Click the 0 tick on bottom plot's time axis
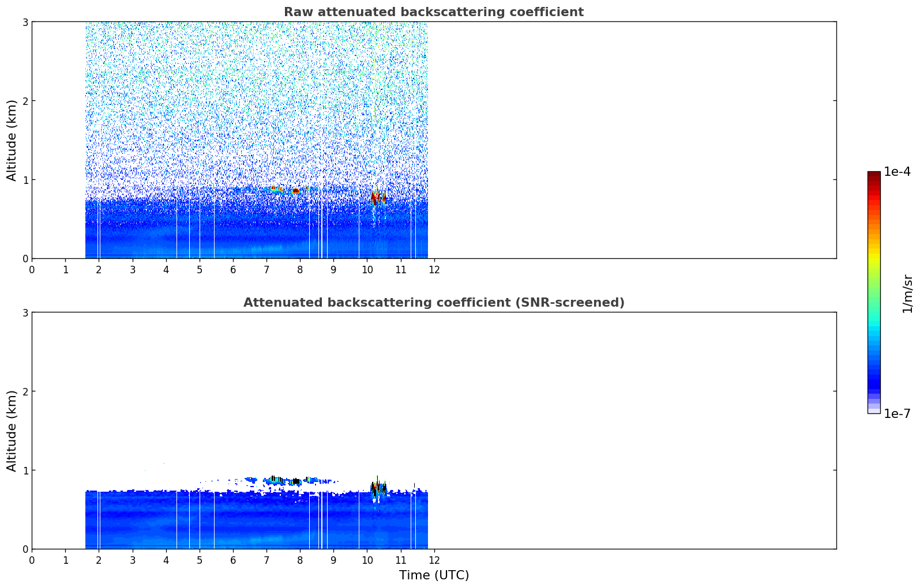This screenshot has height=588, width=920. pos(32,560)
